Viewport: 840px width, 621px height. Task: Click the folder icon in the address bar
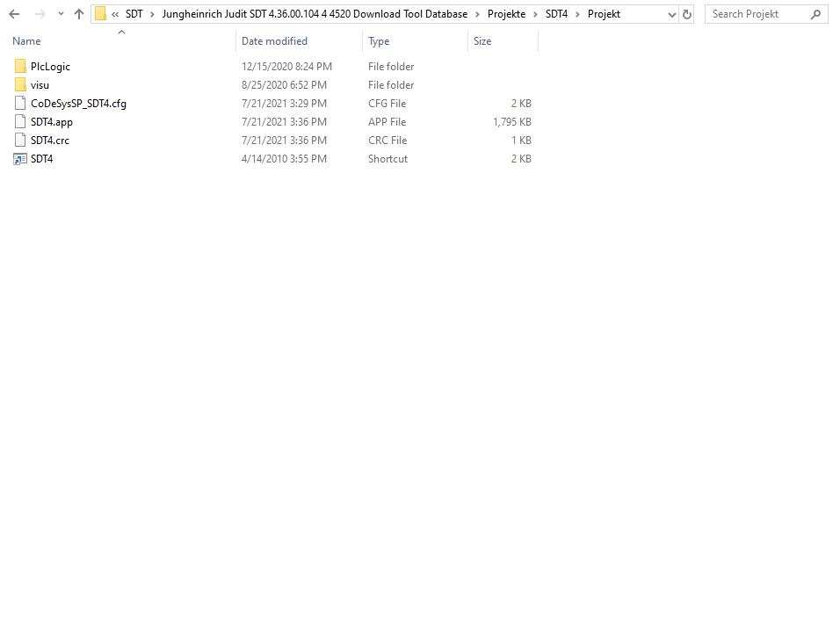click(x=100, y=14)
